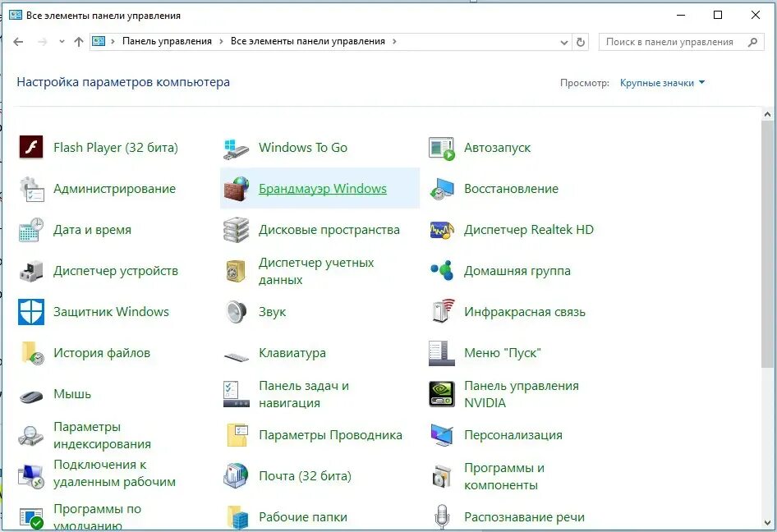Click the Диспетчер устройств icon
The image size is (777, 532).
(31, 271)
